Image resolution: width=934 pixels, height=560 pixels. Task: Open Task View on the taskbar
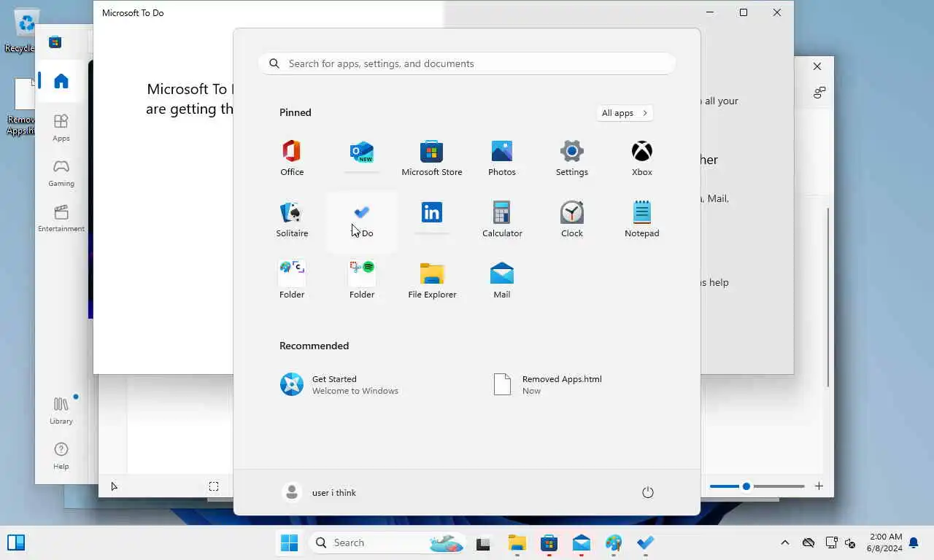pyautogui.click(x=482, y=543)
